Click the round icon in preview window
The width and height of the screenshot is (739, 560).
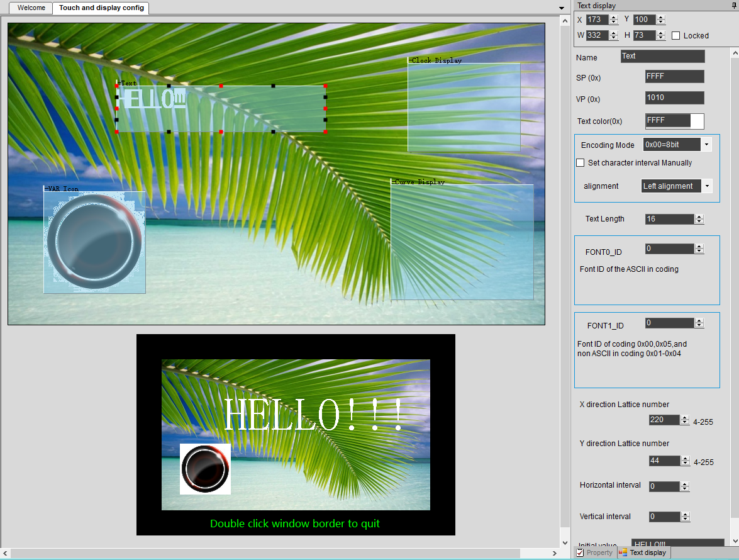tap(206, 469)
